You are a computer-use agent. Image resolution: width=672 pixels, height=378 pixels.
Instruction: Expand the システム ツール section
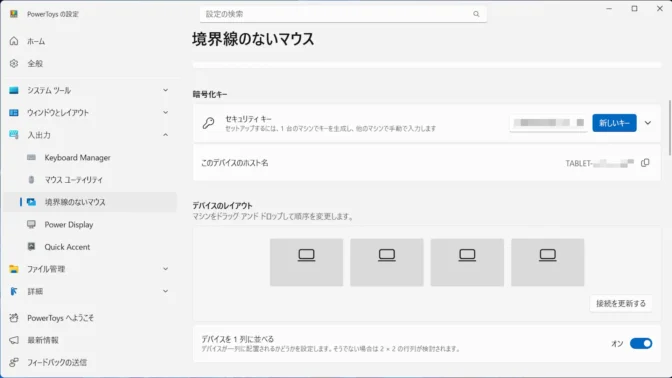[x=89, y=90]
